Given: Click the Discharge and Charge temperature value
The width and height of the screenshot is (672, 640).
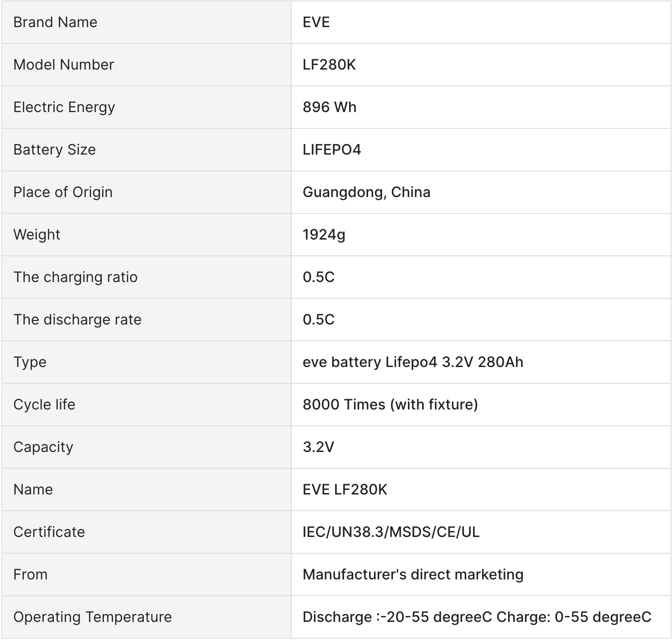Looking at the screenshot, I should [477, 617].
